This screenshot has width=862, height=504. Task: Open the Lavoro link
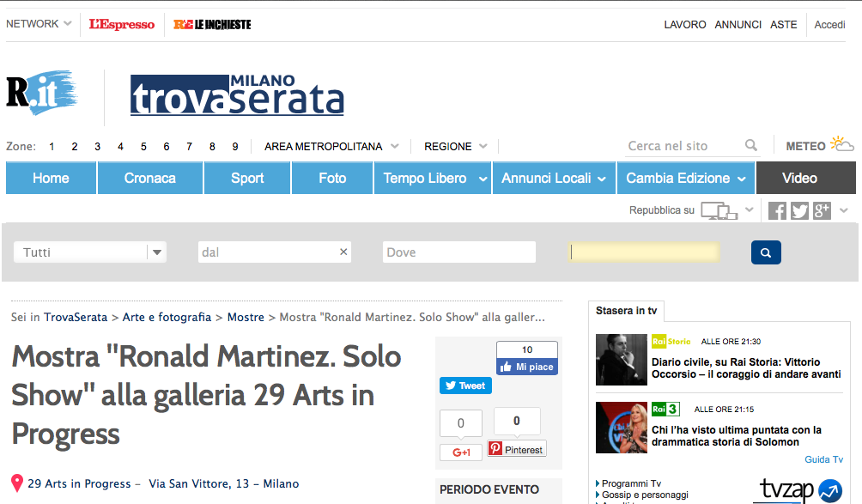(685, 25)
